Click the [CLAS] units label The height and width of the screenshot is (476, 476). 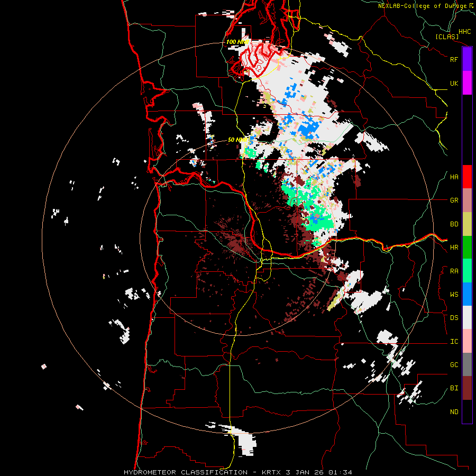click(x=447, y=36)
